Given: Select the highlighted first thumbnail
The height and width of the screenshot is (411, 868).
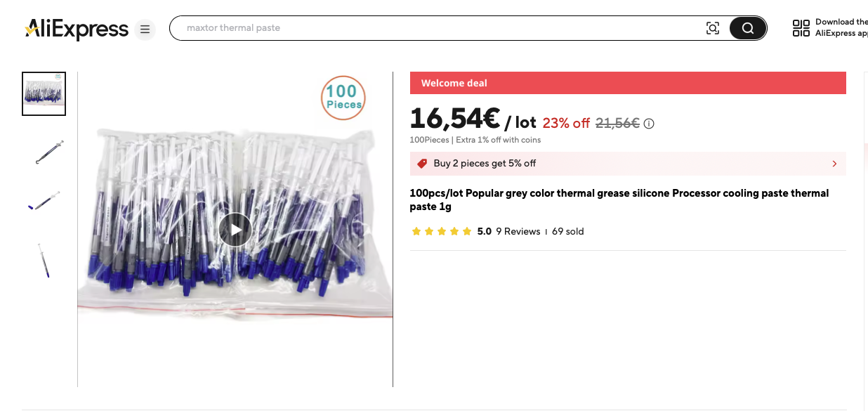Looking at the screenshot, I should point(44,93).
